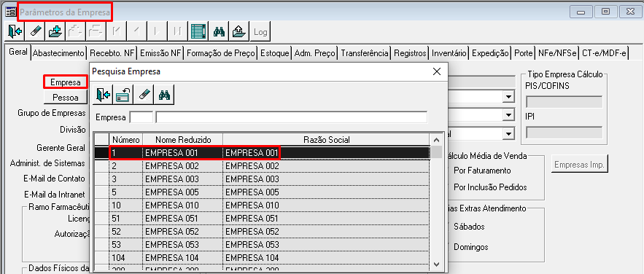The image size is (644, 274).
Task: Toggle the Domingos option
Action: [470, 247]
